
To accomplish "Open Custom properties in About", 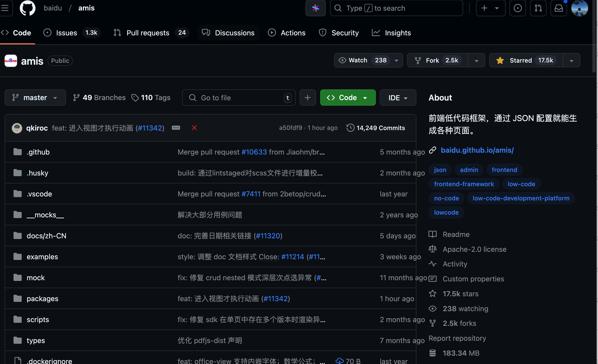I will tap(473, 279).
